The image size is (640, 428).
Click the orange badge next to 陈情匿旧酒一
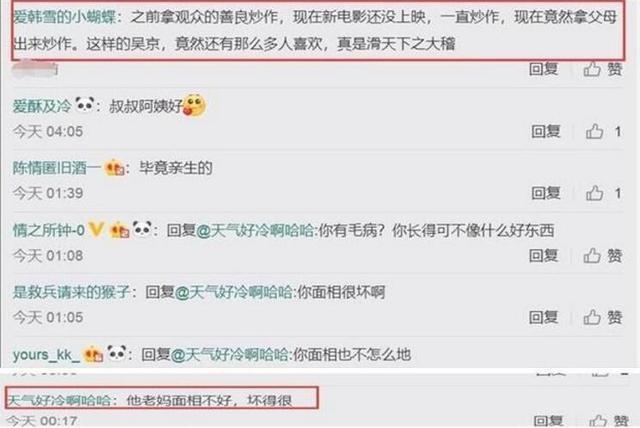tap(115, 168)
